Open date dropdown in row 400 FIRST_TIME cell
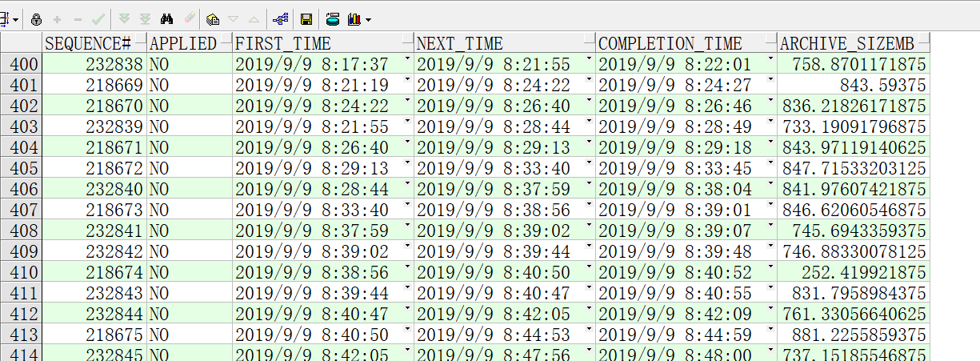Viewport: 980px width, 361px height. tap(408, 59)
